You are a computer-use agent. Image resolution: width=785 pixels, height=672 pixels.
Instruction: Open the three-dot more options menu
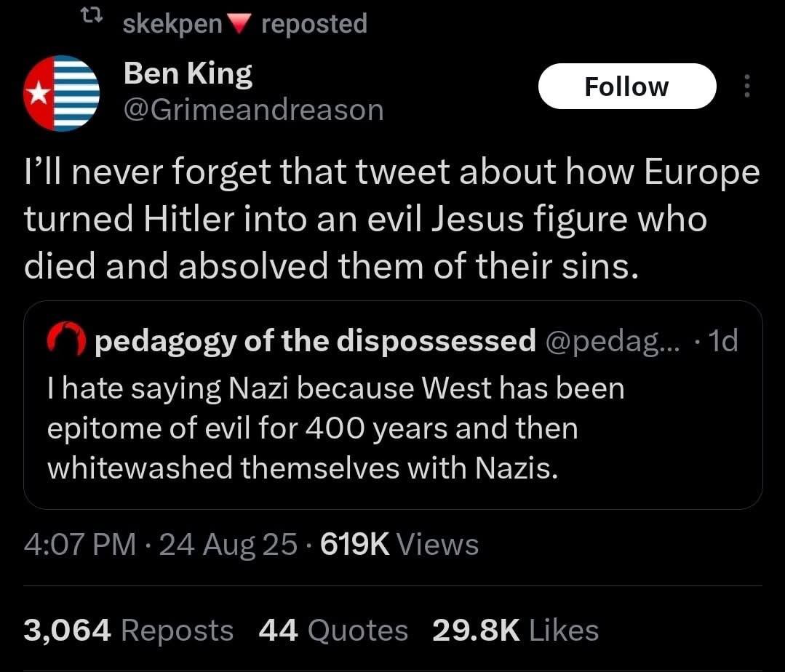(x=745, y=87)
